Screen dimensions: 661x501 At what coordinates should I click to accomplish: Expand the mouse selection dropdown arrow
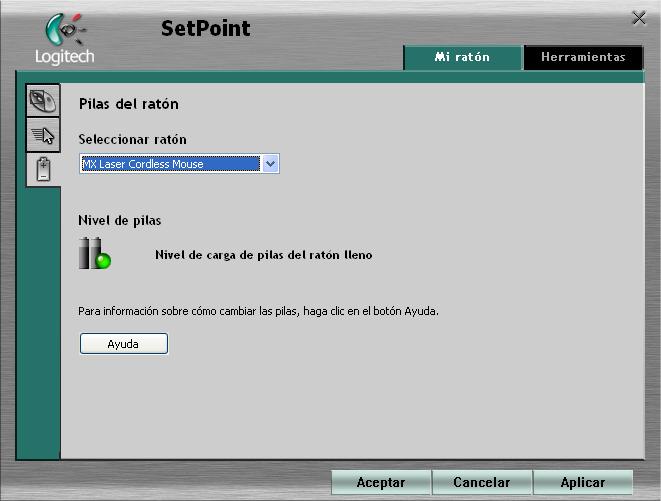(270, 164)
